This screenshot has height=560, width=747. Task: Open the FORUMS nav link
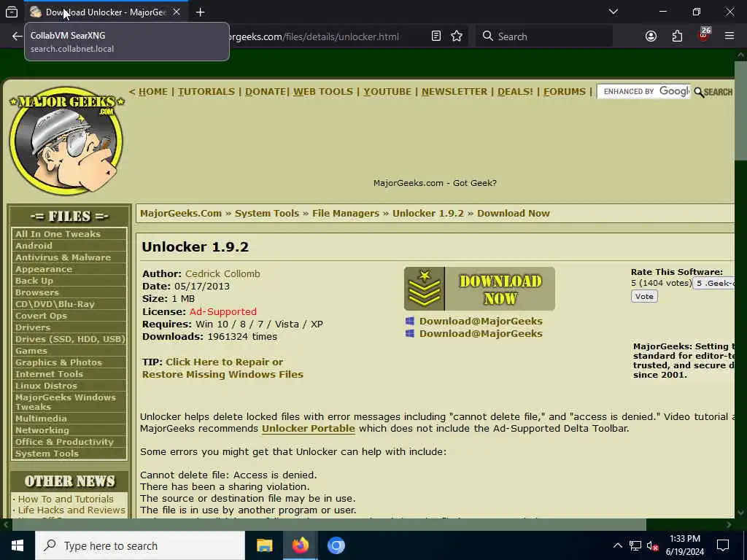(565, 91)
